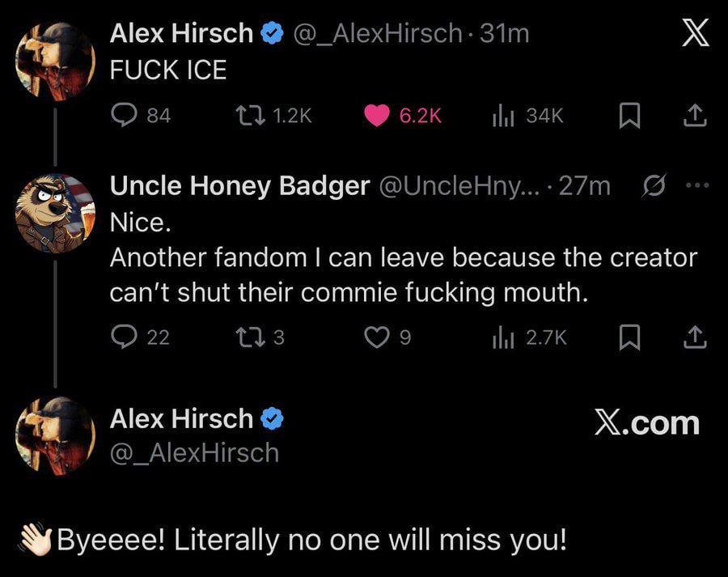Share Uncle Honey Badger's reply
The image size is (728, 577).
click(694, 337)
